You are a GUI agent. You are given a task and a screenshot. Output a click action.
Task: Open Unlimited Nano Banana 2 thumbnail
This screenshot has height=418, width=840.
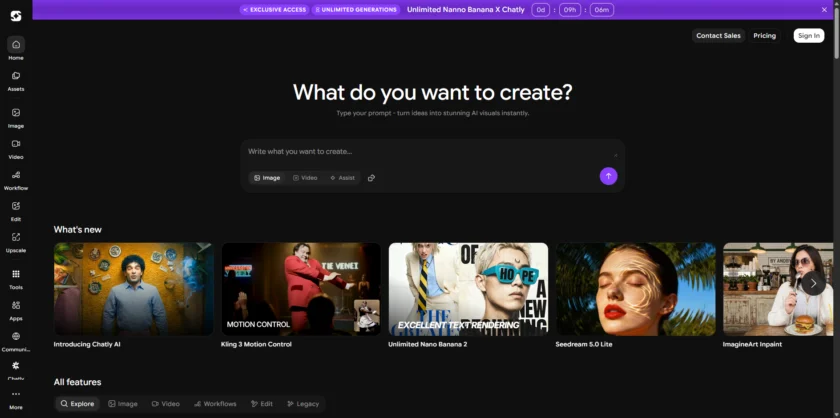(468, 289)
